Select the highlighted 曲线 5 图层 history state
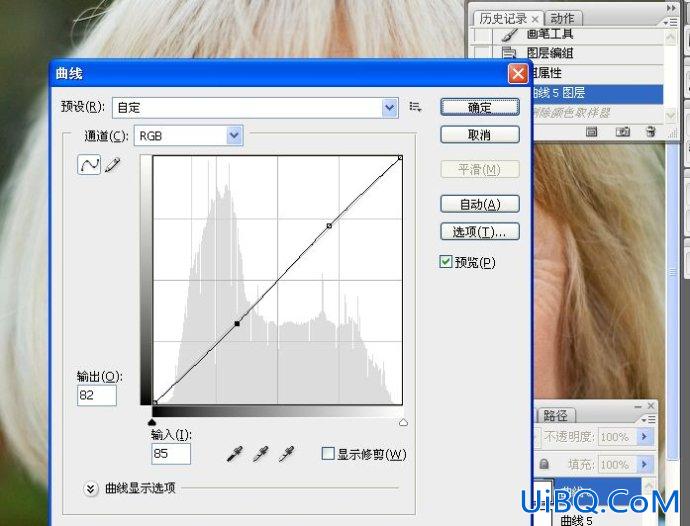Image resolution: width=690 pixels, height=526 pixels. pos(598,93)
